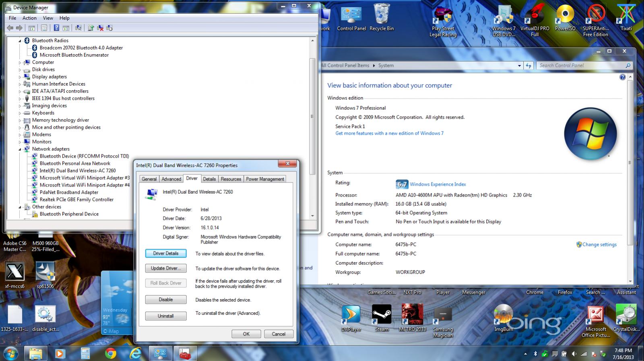
Task: Click the volume icon in system tray
Action: tap(573, 354)
